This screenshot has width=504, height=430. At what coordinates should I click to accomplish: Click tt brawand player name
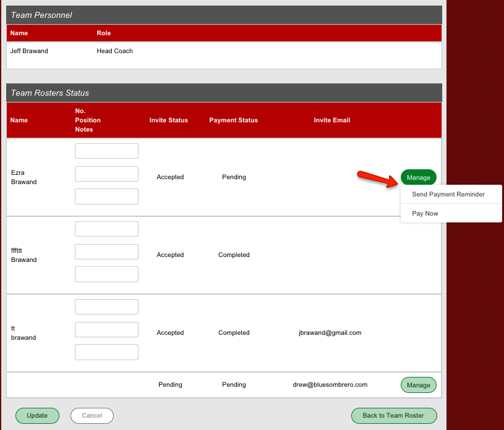click(23, 333)
